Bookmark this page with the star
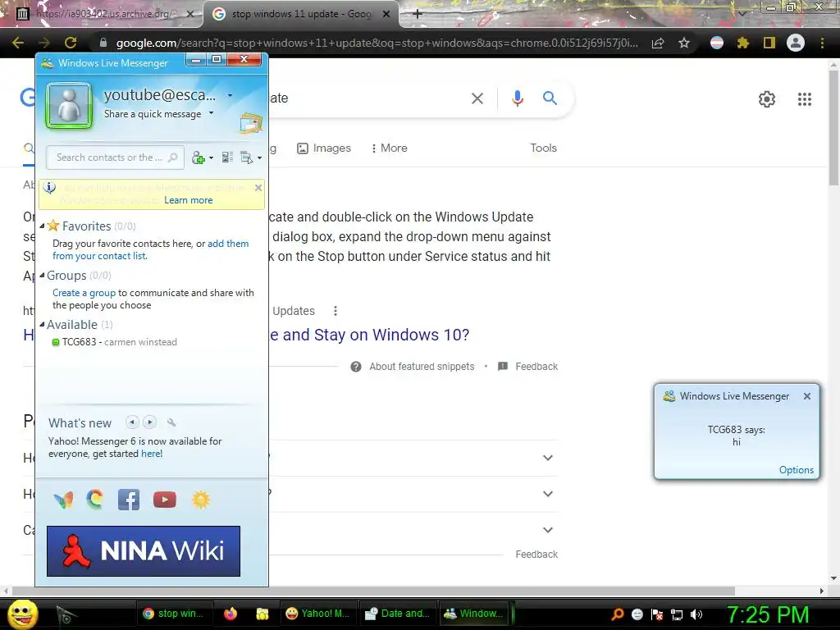 pos(684,43)
